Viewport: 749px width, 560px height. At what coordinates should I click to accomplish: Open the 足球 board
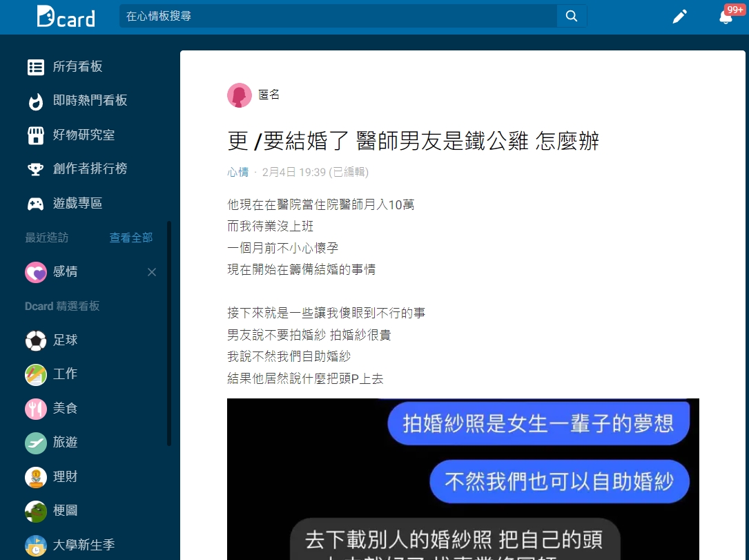[65, 340]
